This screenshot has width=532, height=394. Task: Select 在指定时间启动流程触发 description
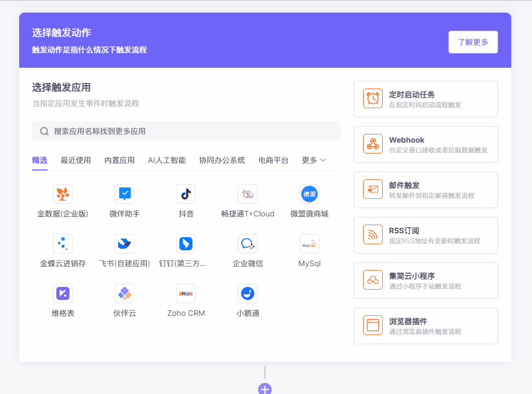click(425, 105)
